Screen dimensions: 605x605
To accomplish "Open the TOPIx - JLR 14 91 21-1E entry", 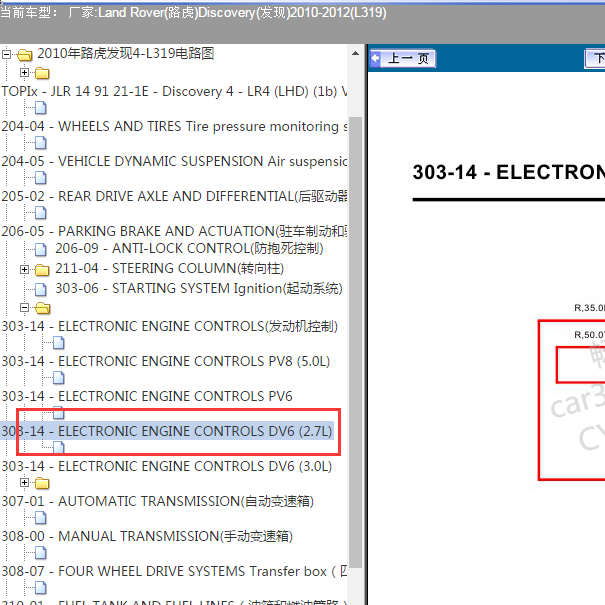I will point(174,91).
